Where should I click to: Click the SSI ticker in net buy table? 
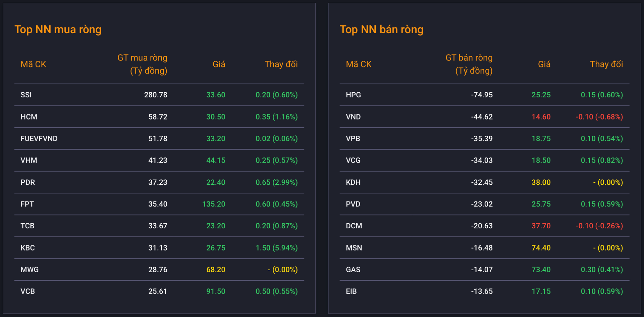pos(26,95)
